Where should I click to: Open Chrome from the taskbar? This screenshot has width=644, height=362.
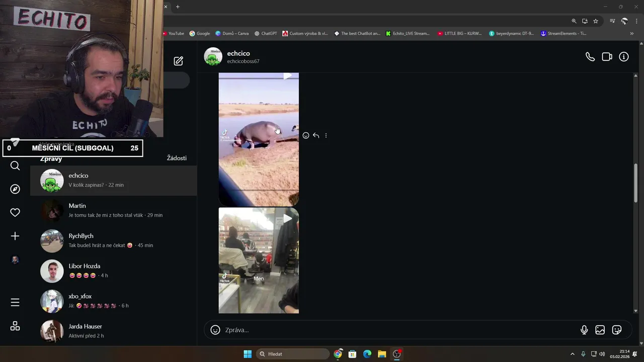point(338,354)
